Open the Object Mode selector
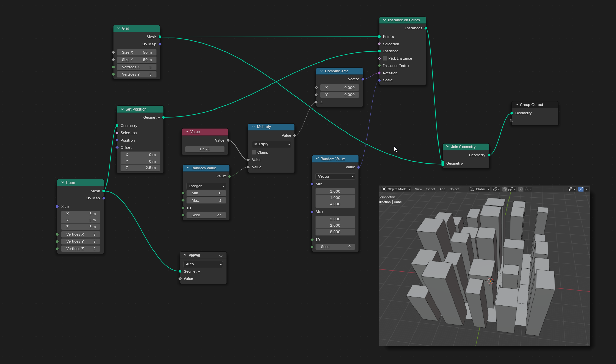The width and height of the screenshot is (616, 364). (x=396, y=189)
